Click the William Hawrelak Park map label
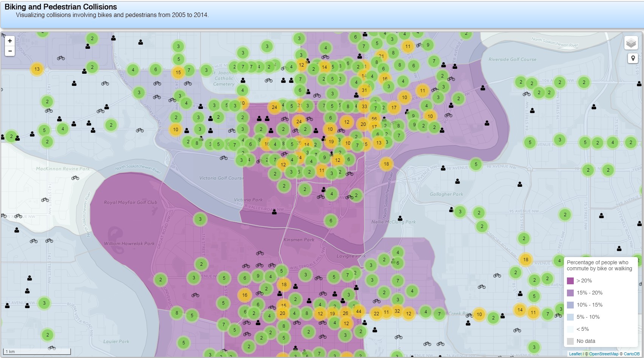The height and width of the screenshot is (358, 644). (129, 243)
